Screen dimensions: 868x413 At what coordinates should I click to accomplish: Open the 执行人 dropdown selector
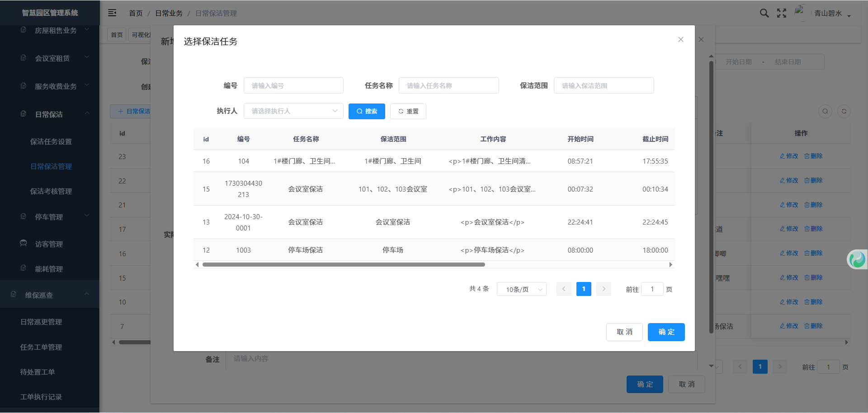click(x=293, y=111)
